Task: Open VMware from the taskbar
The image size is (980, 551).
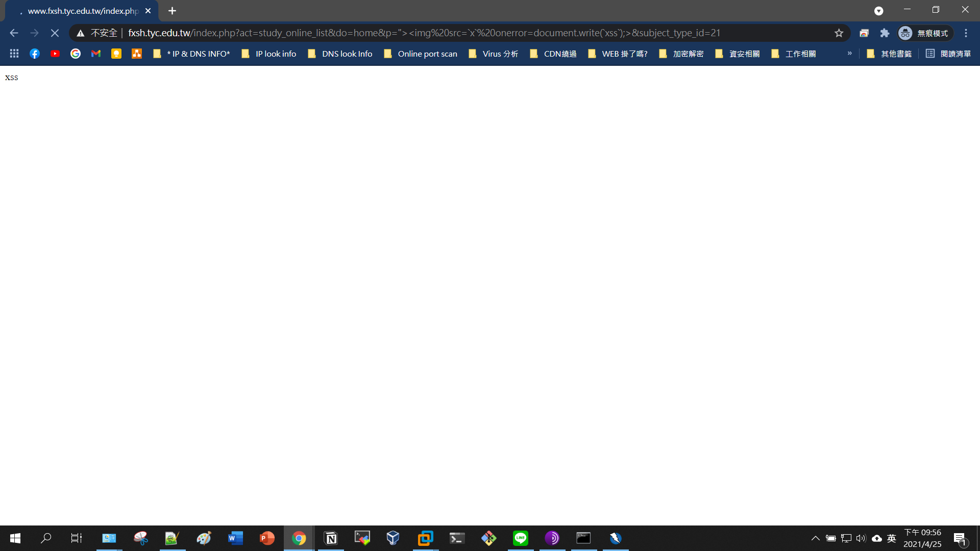Action: 425,538
